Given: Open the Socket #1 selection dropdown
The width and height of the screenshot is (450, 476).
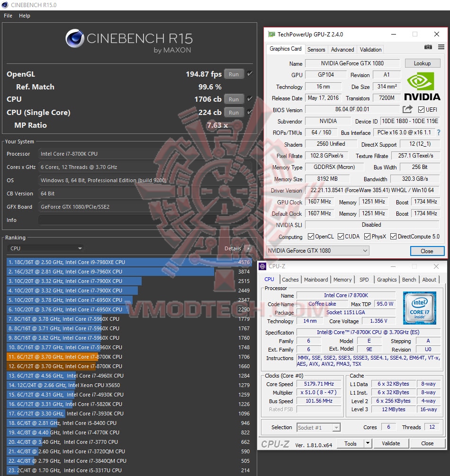Looking at the screenshot, I should [318, 427].
